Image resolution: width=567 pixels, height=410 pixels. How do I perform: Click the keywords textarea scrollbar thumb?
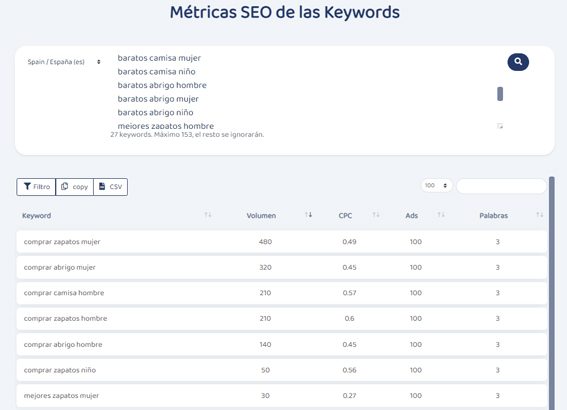(500, 94)
